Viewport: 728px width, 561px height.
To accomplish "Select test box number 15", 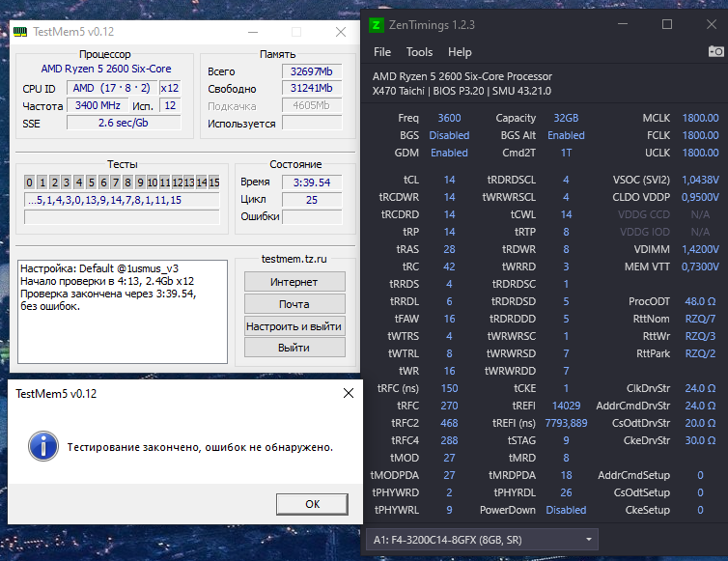I will 213,182.
